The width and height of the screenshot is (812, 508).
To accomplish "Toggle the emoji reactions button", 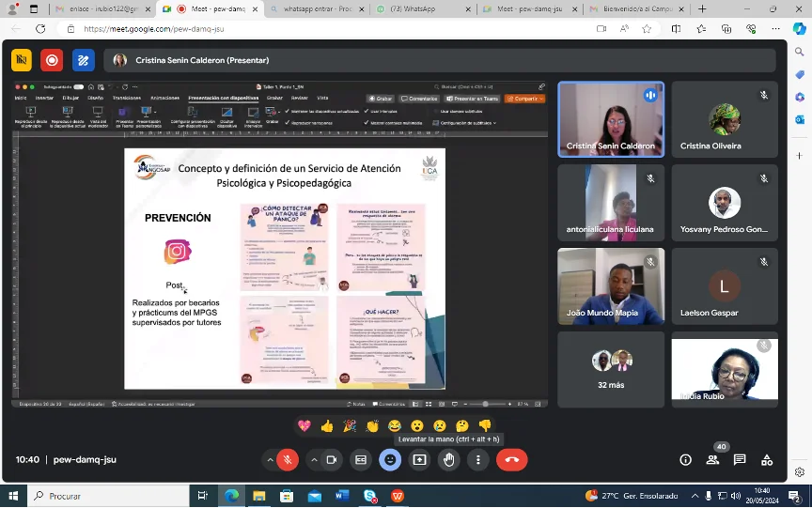I will 390,460.
